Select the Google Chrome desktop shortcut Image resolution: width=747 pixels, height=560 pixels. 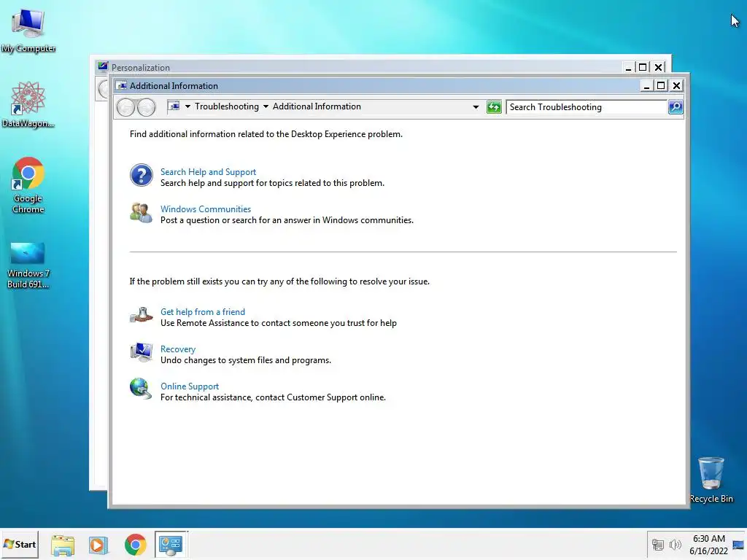click(x=28, y=185)
